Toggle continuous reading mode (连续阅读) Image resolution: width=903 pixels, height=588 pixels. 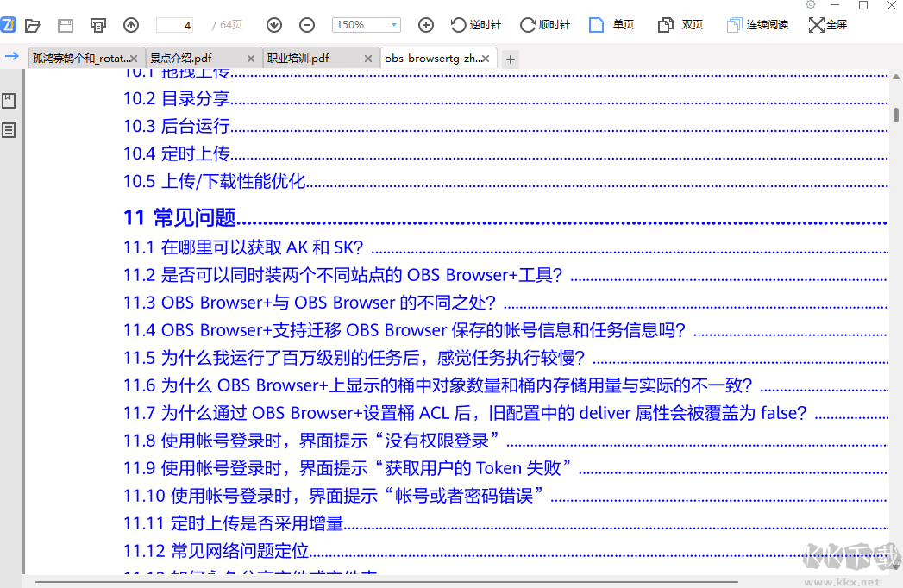coord(757,25)
